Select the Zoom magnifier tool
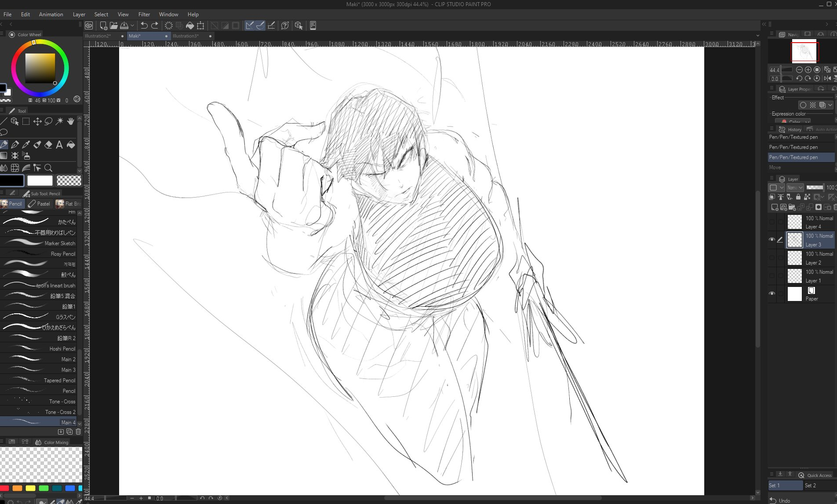 48,168
